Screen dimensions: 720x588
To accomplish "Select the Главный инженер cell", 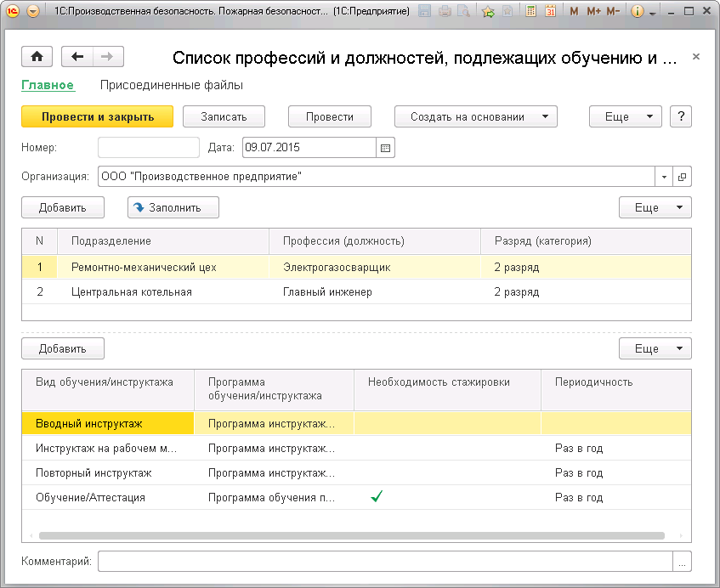I will pos(375,292).
